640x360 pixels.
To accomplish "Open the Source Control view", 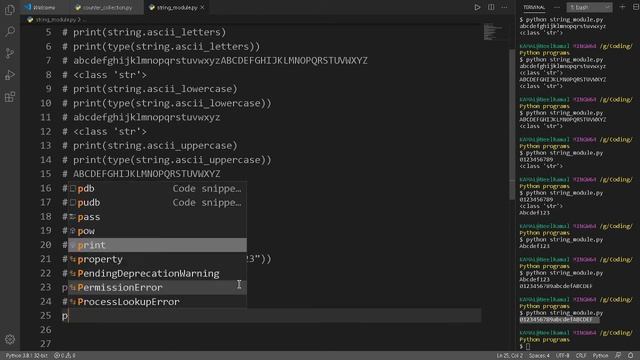I will (x=10, y=53).
